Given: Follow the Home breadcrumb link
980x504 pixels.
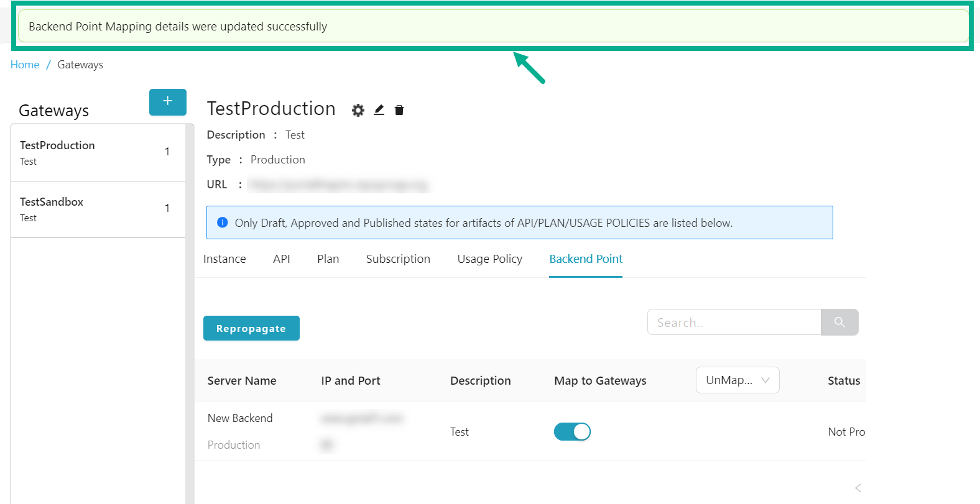Looking at the screenshot, I should coord(25,65).
